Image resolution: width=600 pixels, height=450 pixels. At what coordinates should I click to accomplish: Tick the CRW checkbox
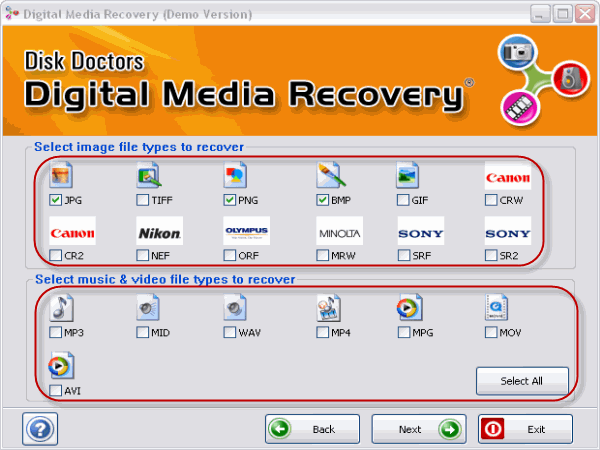click(x=491, y=200)
